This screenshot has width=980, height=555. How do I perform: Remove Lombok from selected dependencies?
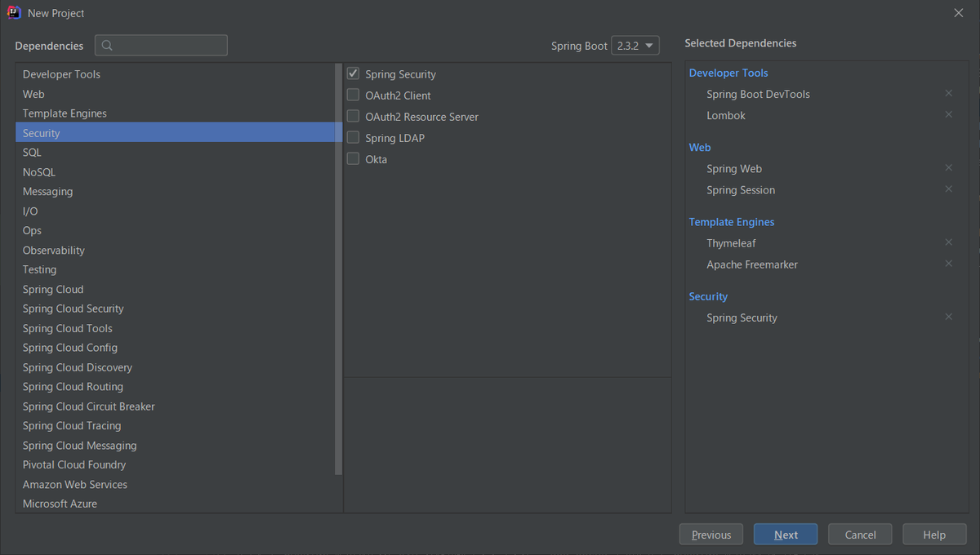click(948, 115)
